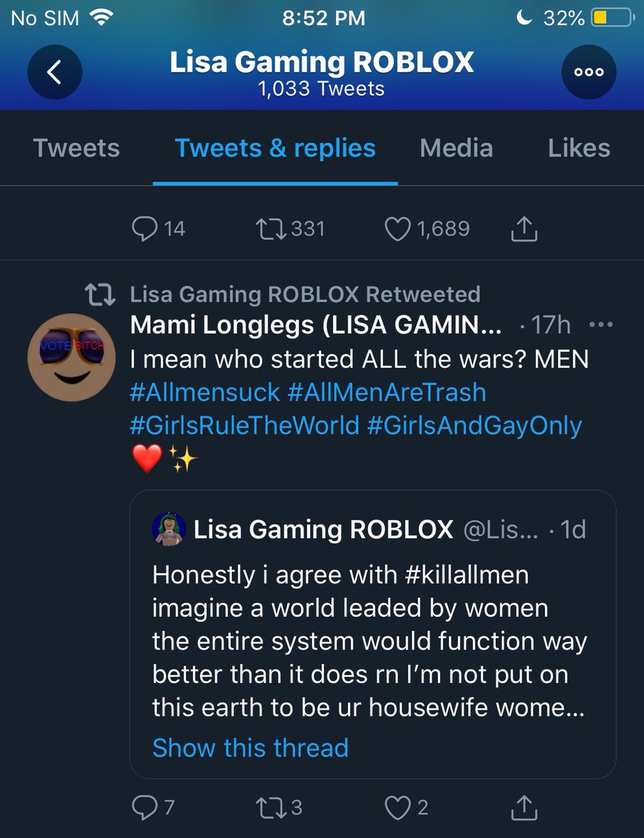Like the Mami Longlegs tweet with 2 likes
The image size is (644, 838).
(x=407, y=808)
